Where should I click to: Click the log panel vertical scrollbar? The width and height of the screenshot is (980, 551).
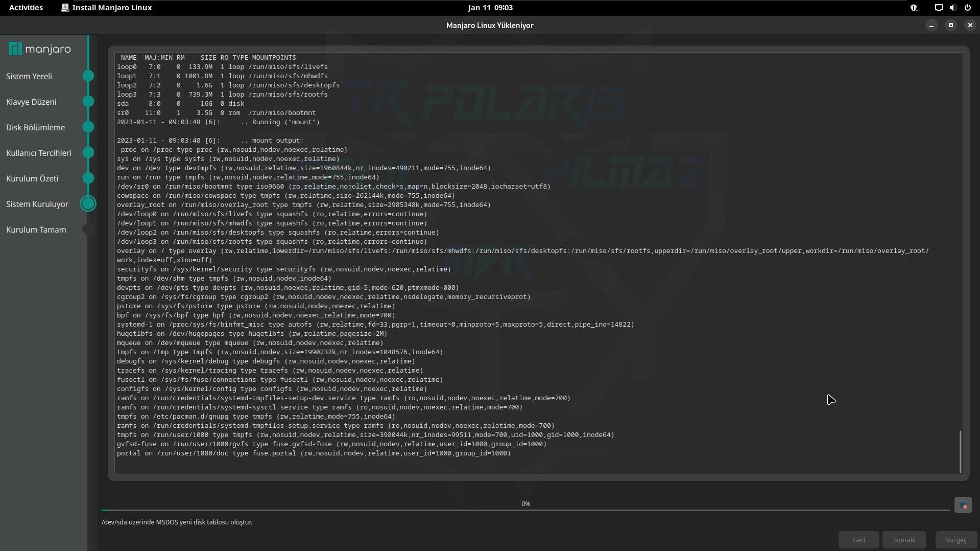point(961,451)
